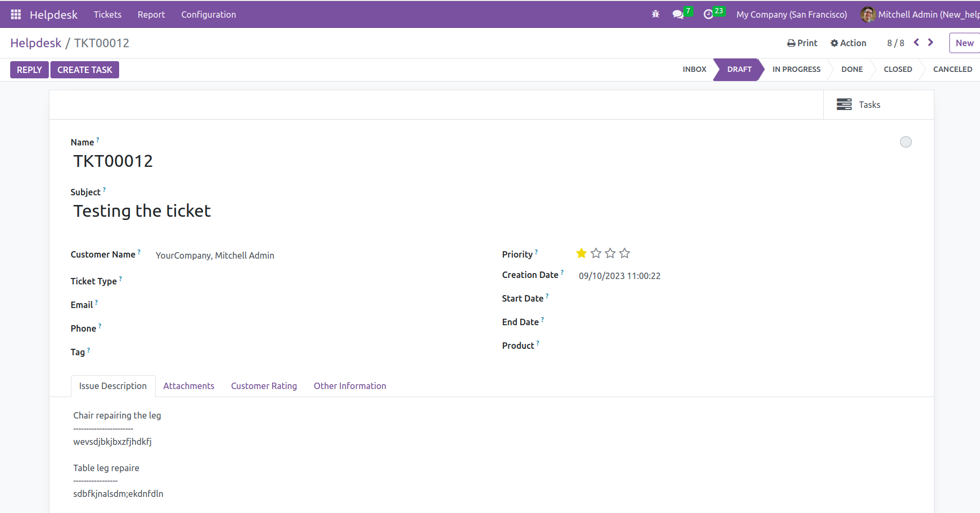Click "Table leg repaire" description text

[106, 468]
